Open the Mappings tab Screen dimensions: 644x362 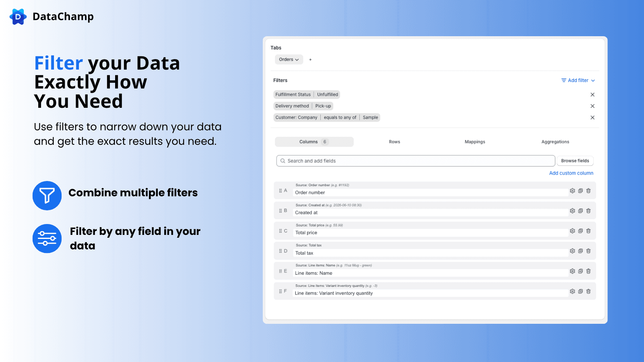click(475, 142)
